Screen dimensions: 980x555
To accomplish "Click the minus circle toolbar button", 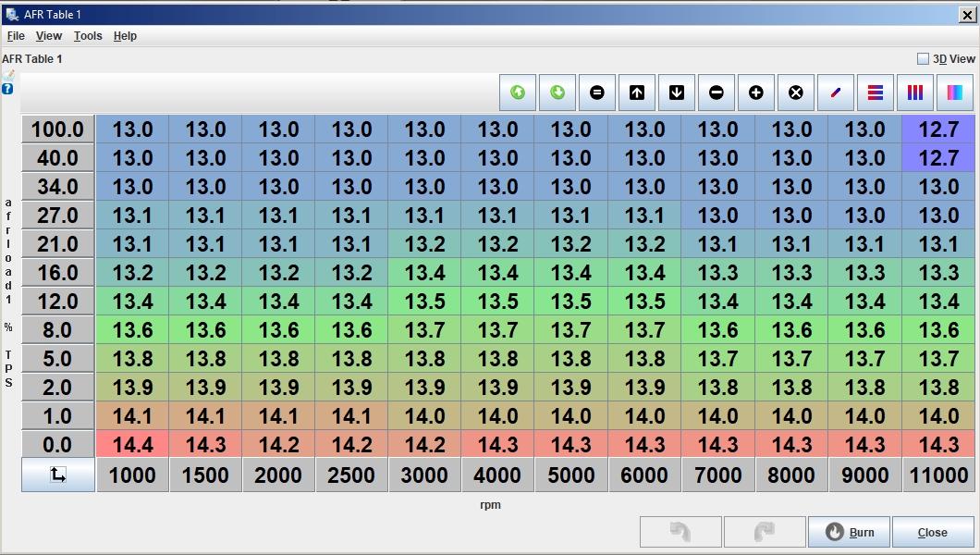I will [x=717, y=92].
